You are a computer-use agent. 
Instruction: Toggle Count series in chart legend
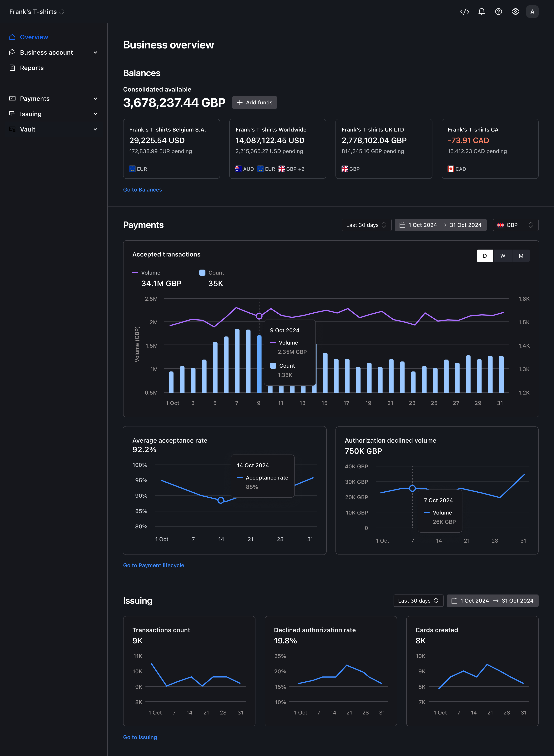(212, 273)
